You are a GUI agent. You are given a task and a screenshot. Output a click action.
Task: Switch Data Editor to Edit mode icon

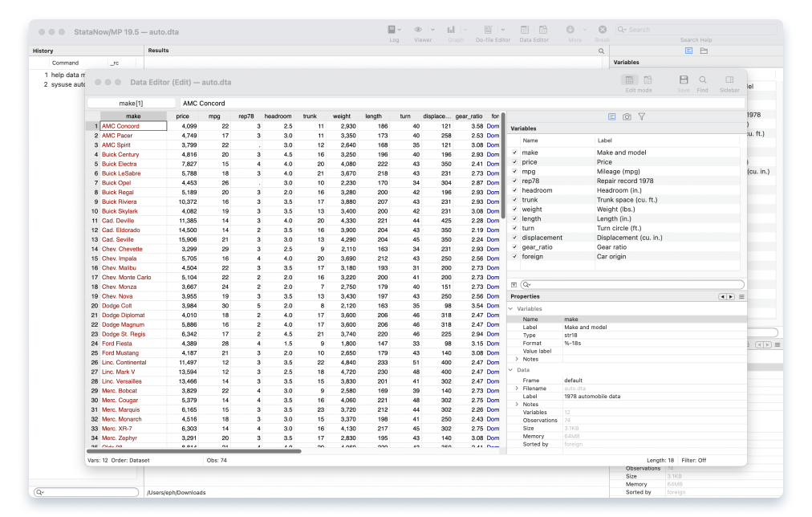629,79
